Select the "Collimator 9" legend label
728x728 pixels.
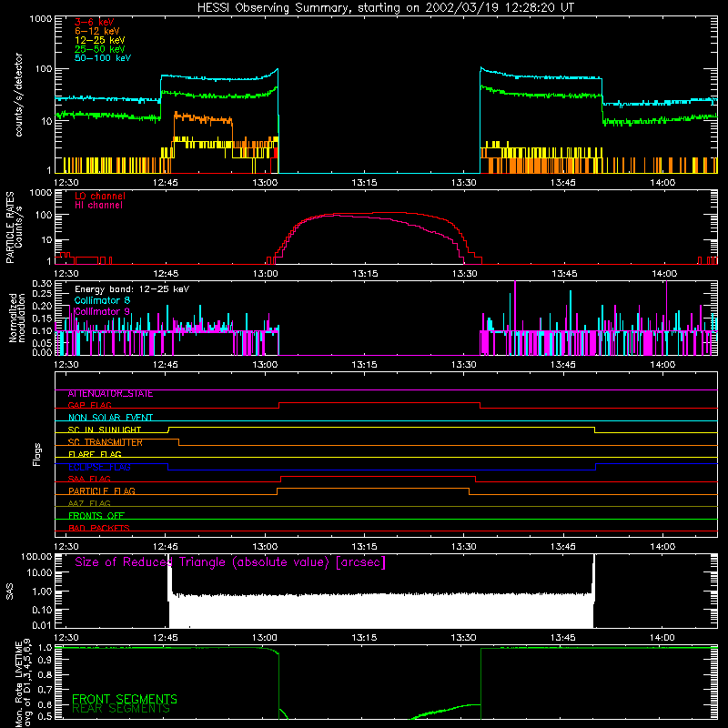tap(102, 311)
